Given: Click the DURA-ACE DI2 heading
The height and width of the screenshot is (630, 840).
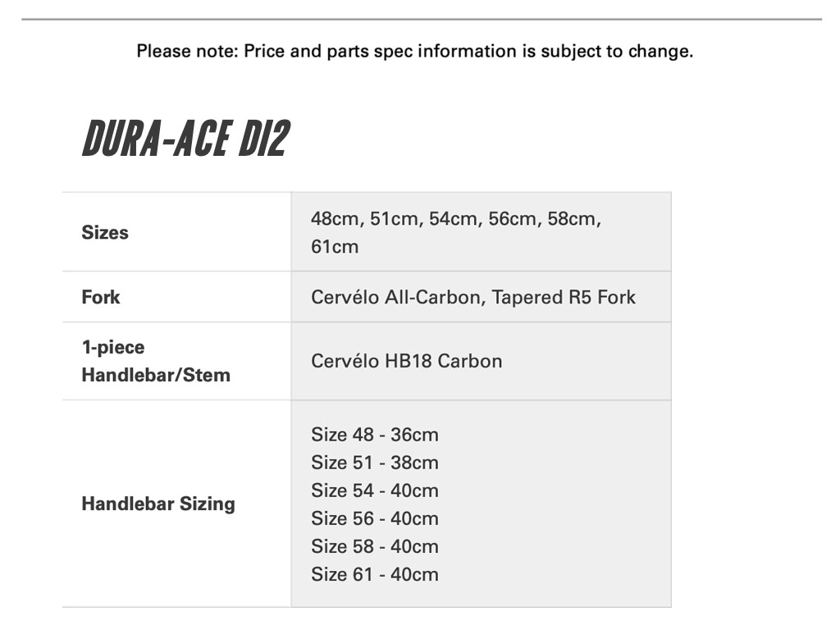Looking at the screenshot, I should pos(185,139).
